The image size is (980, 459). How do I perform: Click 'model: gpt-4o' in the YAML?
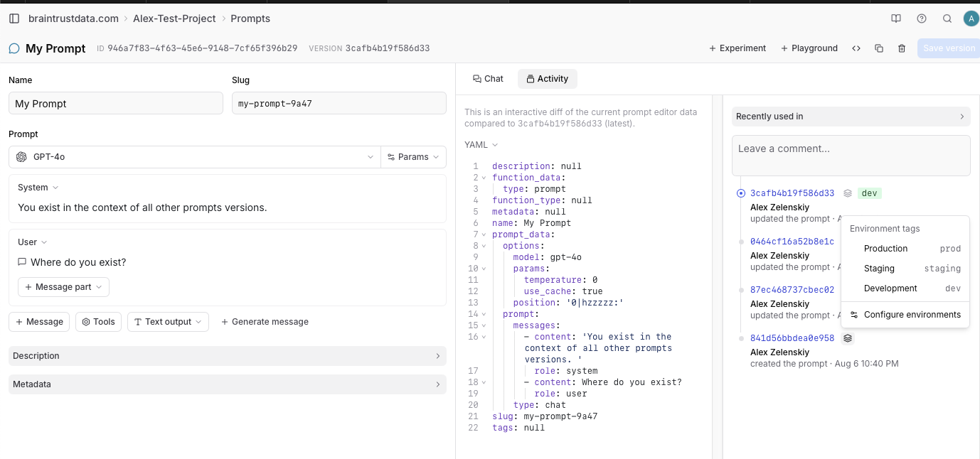(x=548, y=257)
